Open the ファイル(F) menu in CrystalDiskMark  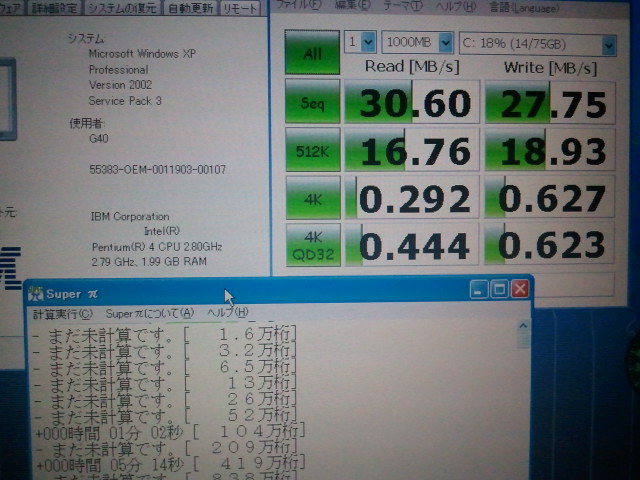tap(298, 4)
